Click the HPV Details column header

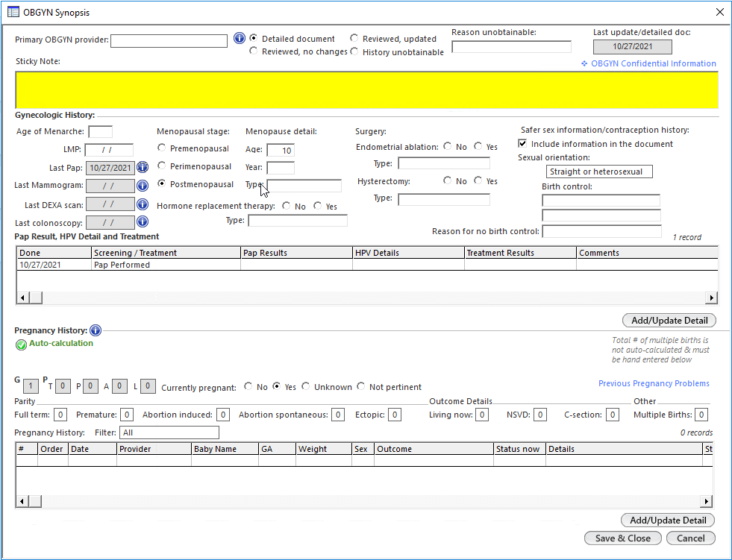(x=408, y=253)
